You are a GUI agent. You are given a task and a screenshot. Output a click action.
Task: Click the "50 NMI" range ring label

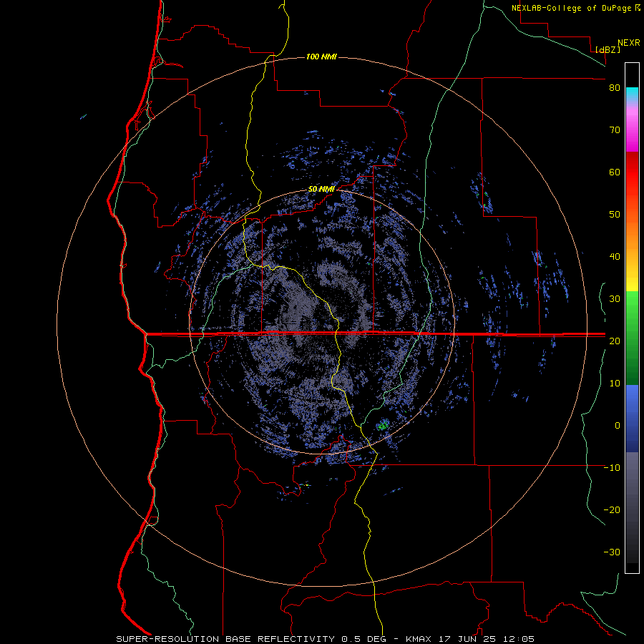(321, 190)
